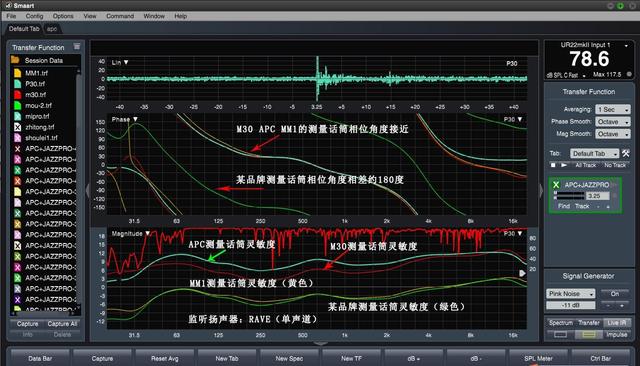
Task: Turn the signal generator On
Action: click(x=615, y=293)
